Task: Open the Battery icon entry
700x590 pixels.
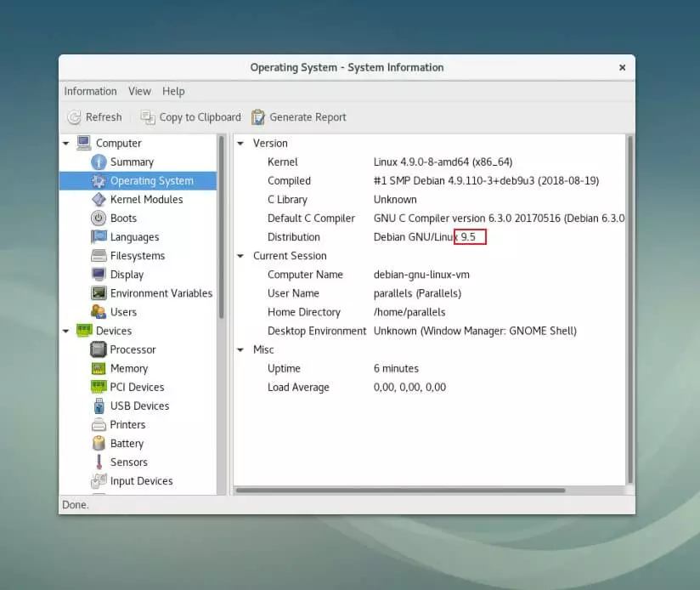Action: tap(99, 443)
